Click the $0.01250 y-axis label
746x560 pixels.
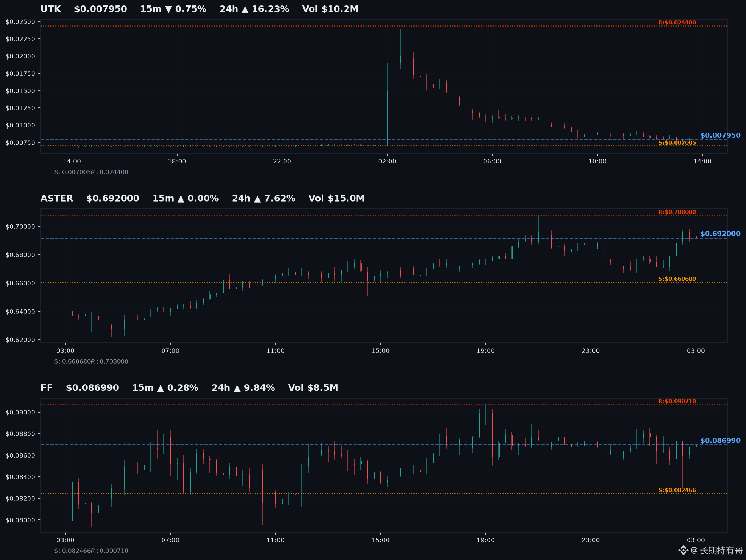coord(20,108)
